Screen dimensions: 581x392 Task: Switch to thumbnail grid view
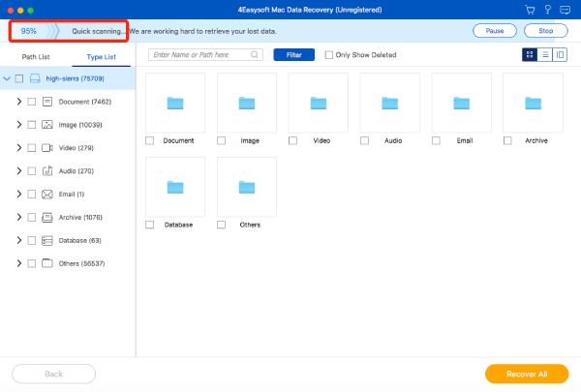click(x=530, y=55)
